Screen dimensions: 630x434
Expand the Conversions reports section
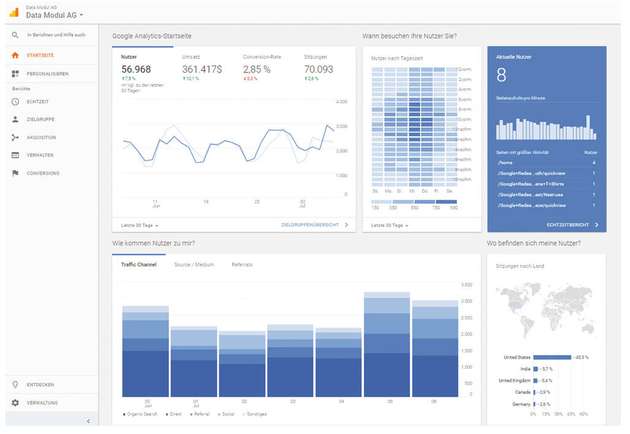[43, 173]
